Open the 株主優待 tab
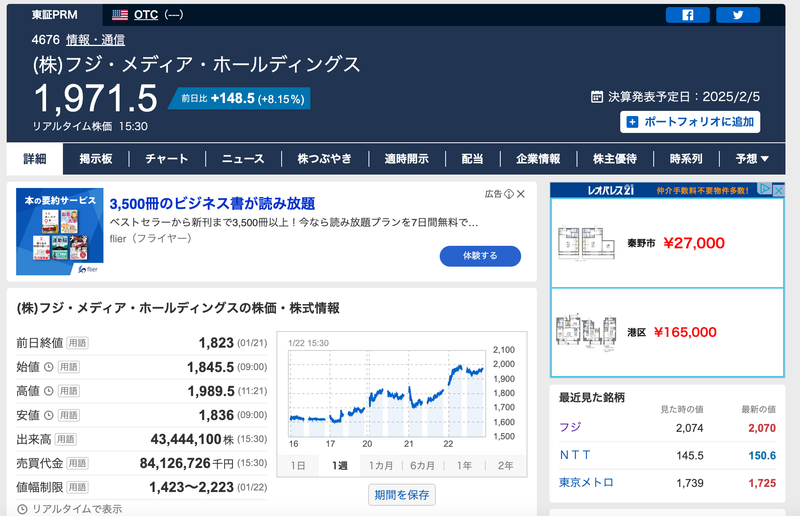Viewport: 800px width, 516px height. pos(615,159)
